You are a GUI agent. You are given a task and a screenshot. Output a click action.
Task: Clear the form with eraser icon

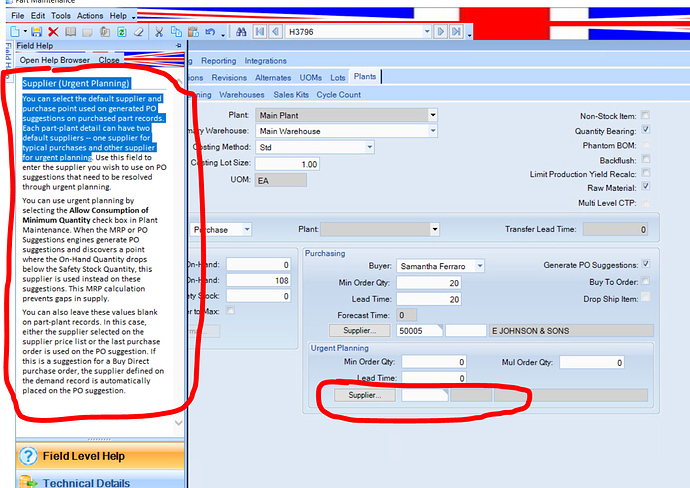[139, 32]
